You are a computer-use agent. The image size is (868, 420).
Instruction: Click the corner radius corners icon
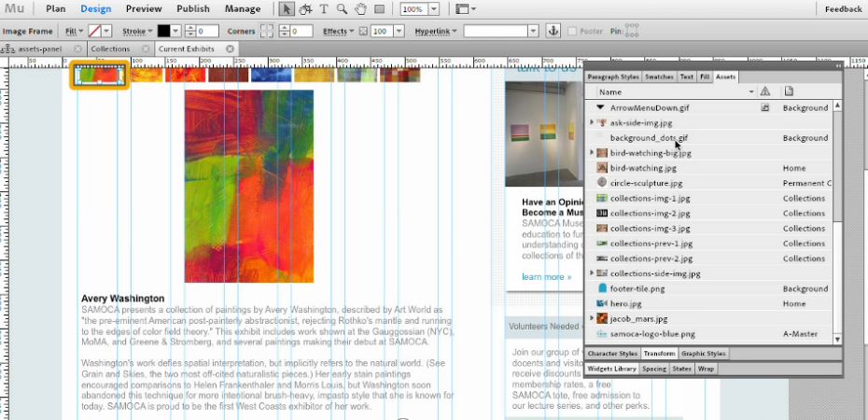coord(266,31)
